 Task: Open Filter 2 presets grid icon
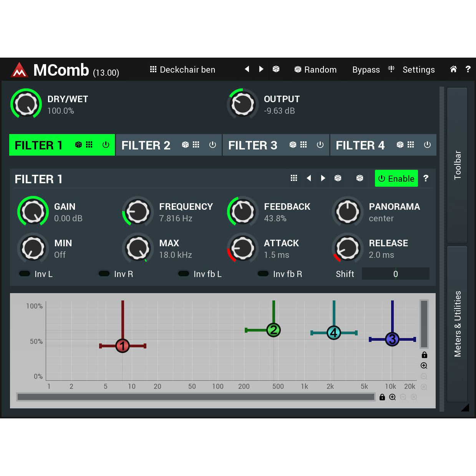[196, 145]
